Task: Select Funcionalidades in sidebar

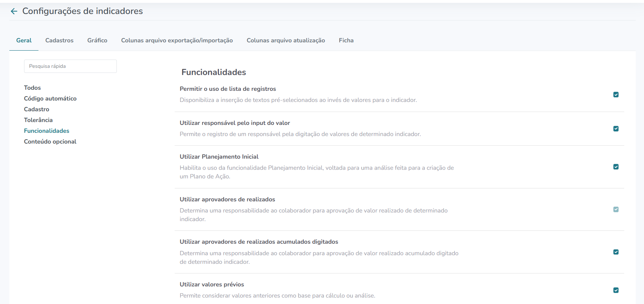Action: click(47, 131)
